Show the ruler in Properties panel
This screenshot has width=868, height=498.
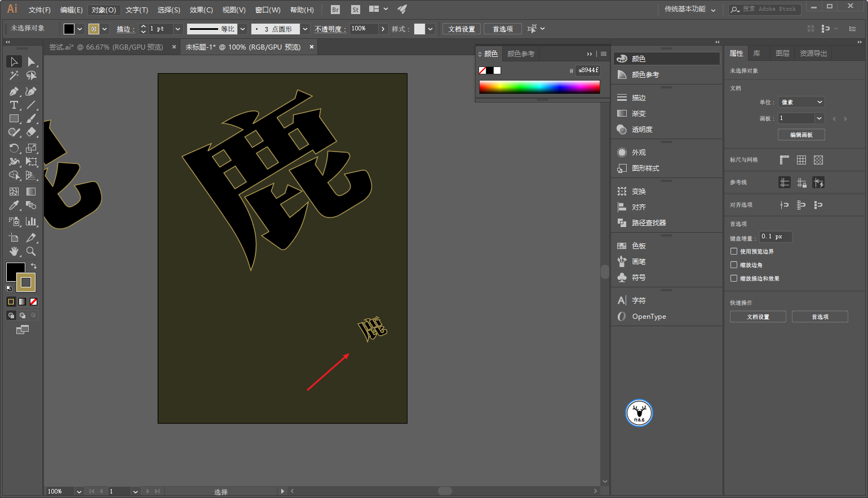pyautogui.click(x=785, y=160)
